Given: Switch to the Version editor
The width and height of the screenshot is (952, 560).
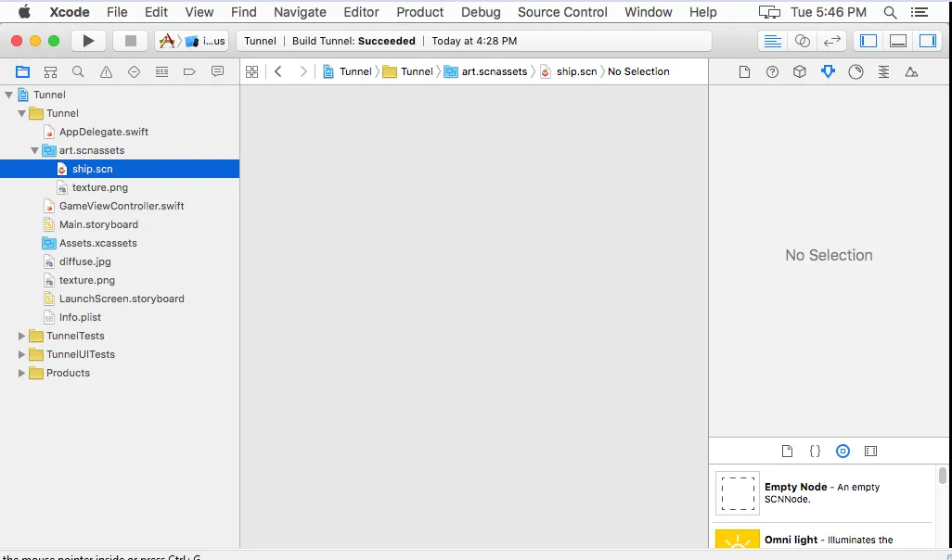Looking at the screenshot, I should [831, 41].
